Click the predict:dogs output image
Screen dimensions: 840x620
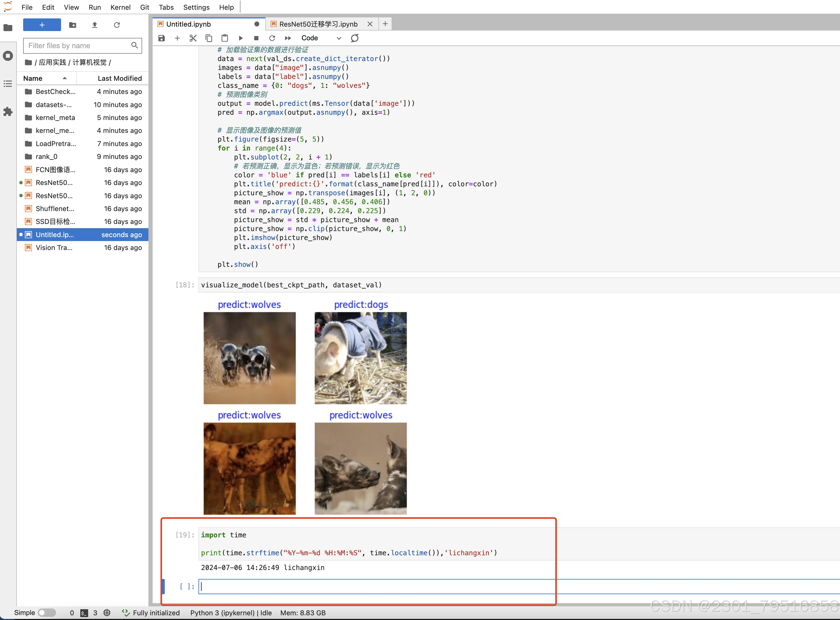tap(360, 358)
